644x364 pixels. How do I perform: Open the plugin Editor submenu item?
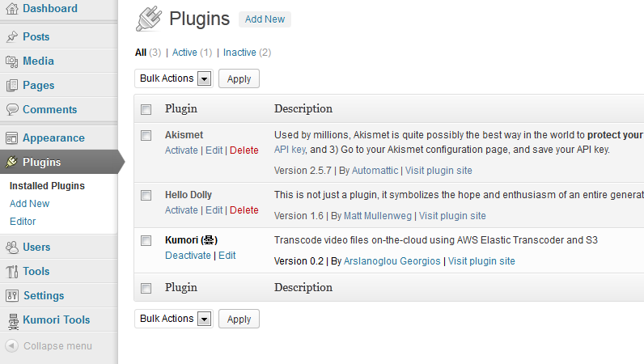(23, 221)
